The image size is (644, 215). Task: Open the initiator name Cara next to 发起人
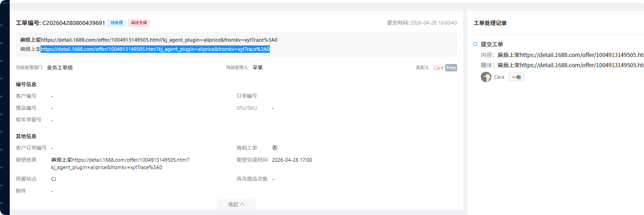tap(438, 68)
